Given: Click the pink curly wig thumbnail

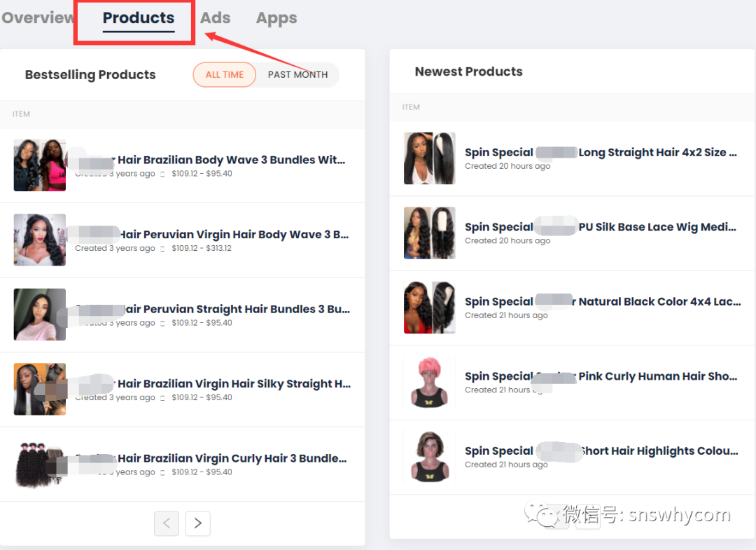Looking at the screenshot, I should [429, 382].
